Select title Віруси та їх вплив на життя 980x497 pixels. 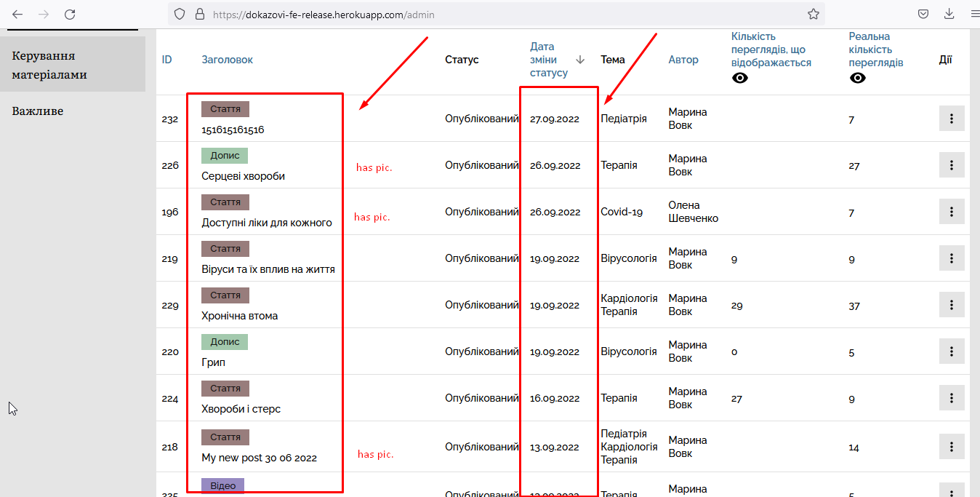tap(268, 269)
